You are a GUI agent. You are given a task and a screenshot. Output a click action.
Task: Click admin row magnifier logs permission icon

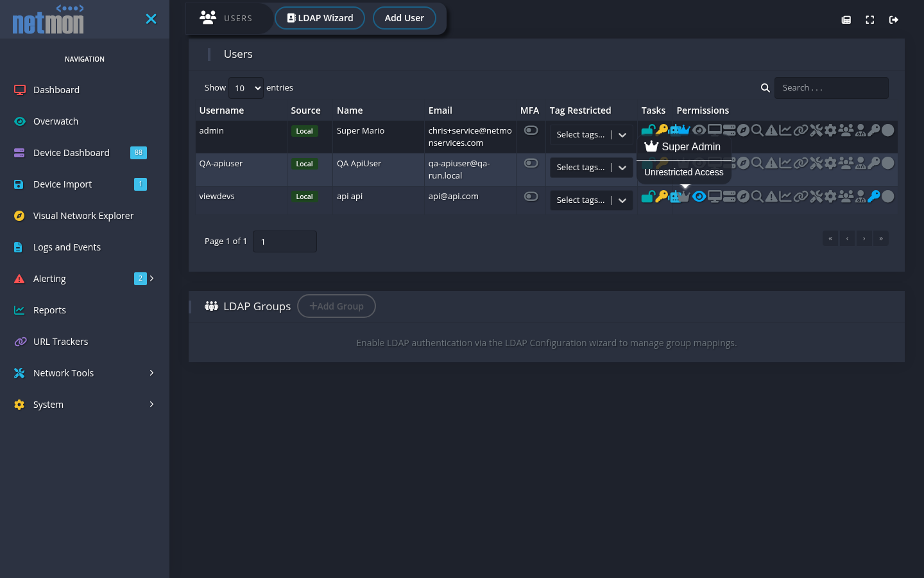[x=757, y=130]
